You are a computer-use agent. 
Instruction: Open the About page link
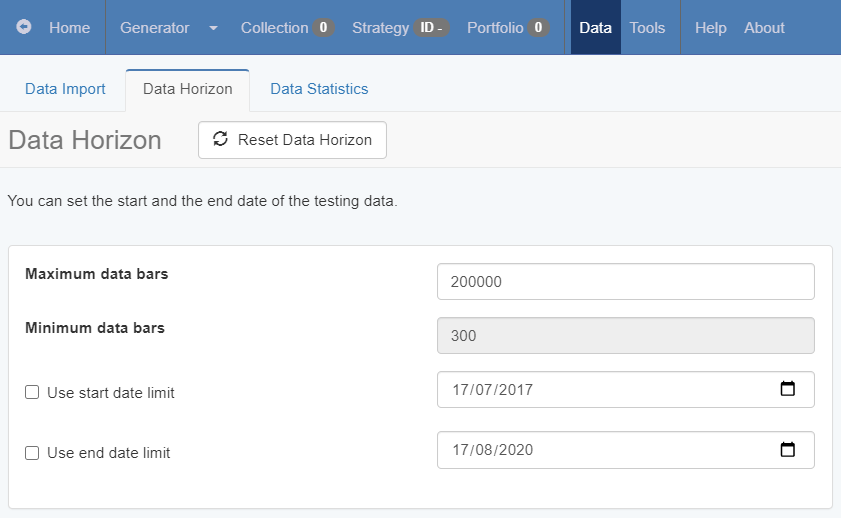tap(764, 28)
